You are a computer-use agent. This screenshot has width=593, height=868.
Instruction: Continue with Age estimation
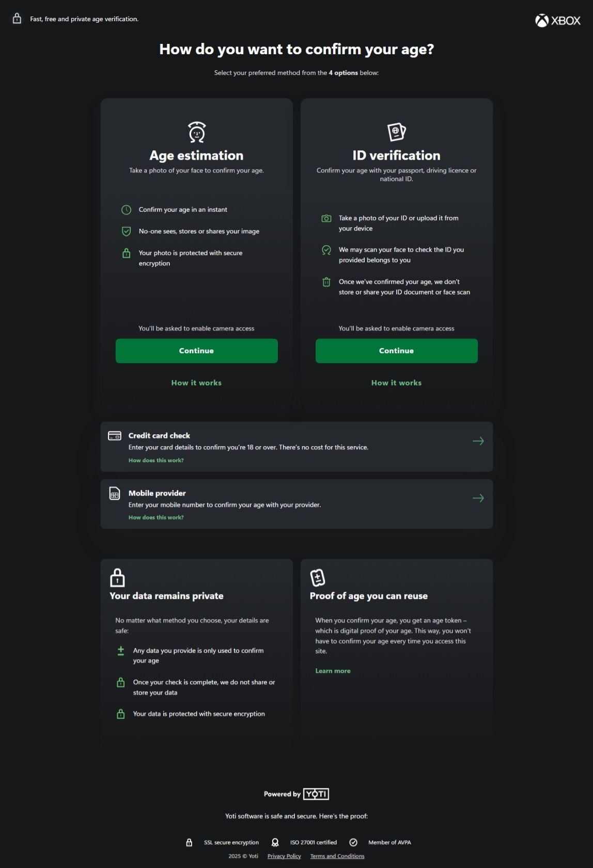[196, 351]
